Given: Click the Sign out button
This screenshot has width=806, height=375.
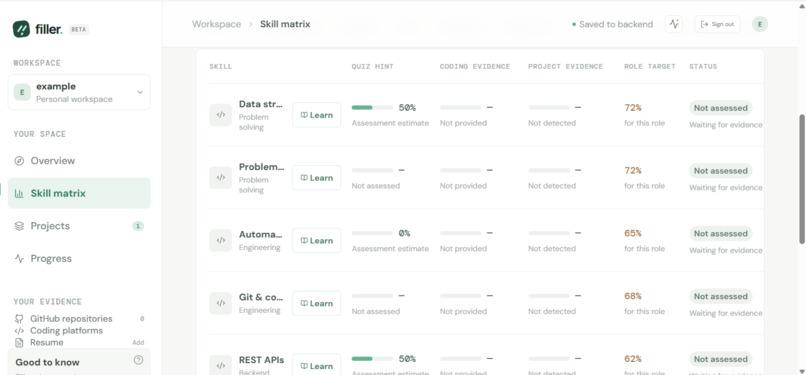Looking at the screenshot, I should click(x=717, y=24).
